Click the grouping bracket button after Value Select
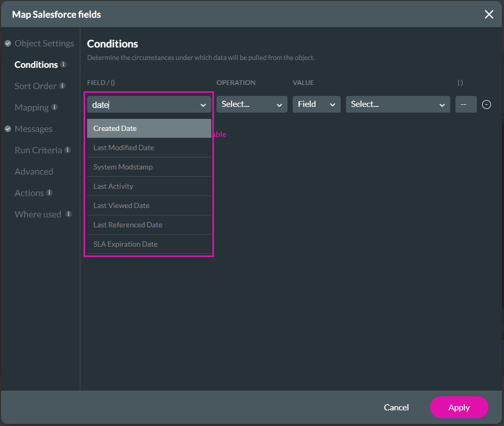This screenshot has width=504, height=426. 466,104
